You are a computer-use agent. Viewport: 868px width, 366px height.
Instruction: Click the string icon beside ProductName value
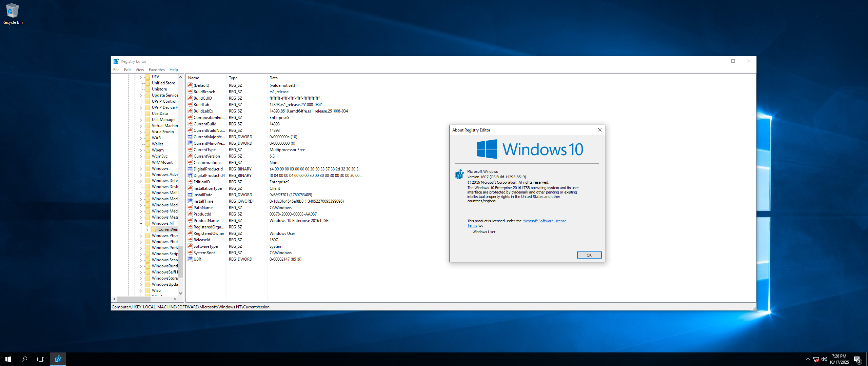point(190,221)
